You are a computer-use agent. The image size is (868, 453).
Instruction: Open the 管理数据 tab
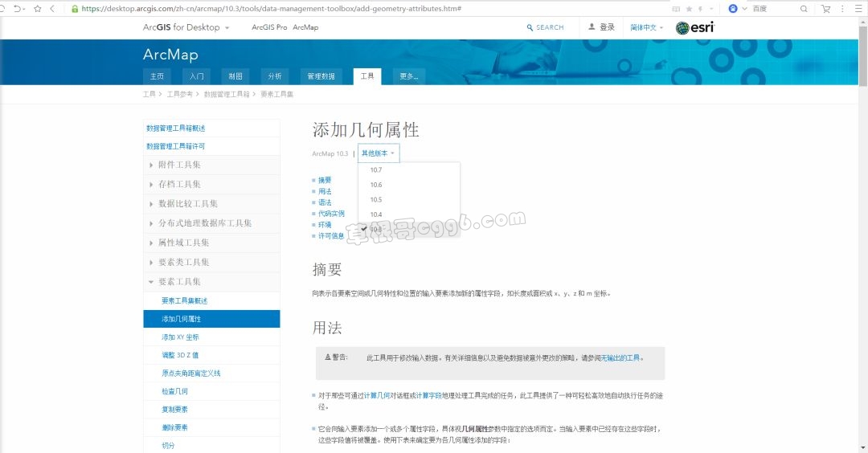tap(321, 76)
